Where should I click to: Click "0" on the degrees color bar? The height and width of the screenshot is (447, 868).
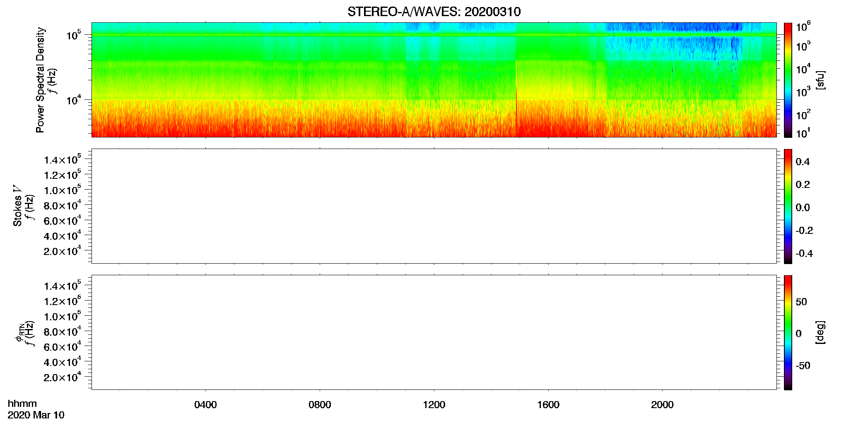click(798, 334)
